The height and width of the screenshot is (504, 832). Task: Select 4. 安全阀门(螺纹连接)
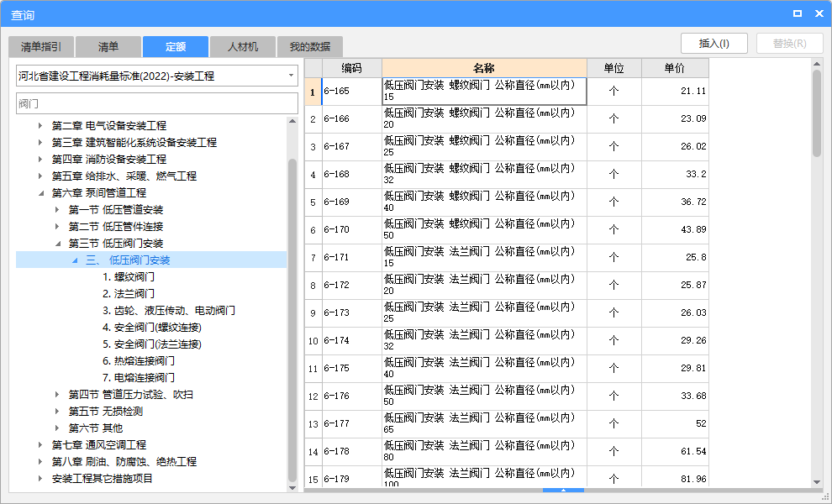point(152,328)
